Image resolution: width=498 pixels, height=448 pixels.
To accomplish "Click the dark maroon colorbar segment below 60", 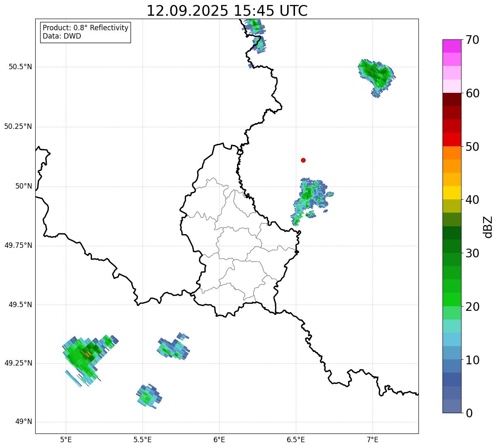I will click(452, 99).
